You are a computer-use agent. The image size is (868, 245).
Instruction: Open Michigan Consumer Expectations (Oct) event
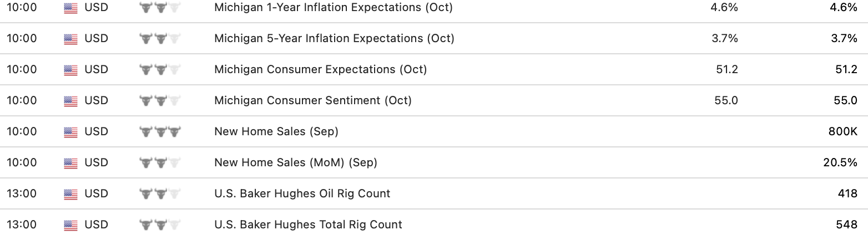point(320,70)
